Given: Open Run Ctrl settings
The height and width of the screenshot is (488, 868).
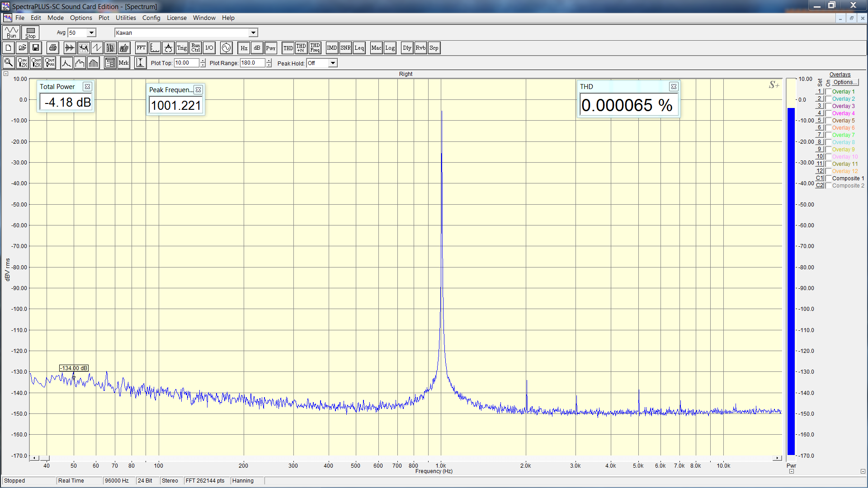Looking at the screenshot, I should tap(195, 48).
